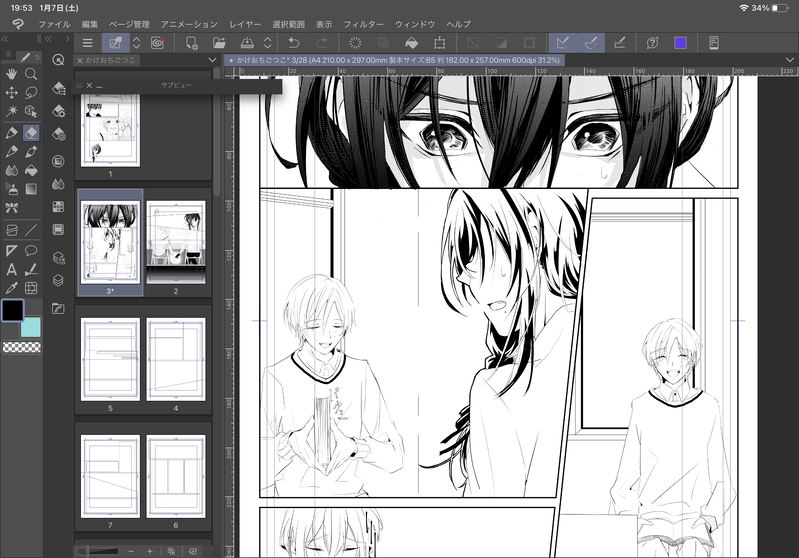
Task: Toggle the edit mode button in command bar
Action: tap(116, 43)
